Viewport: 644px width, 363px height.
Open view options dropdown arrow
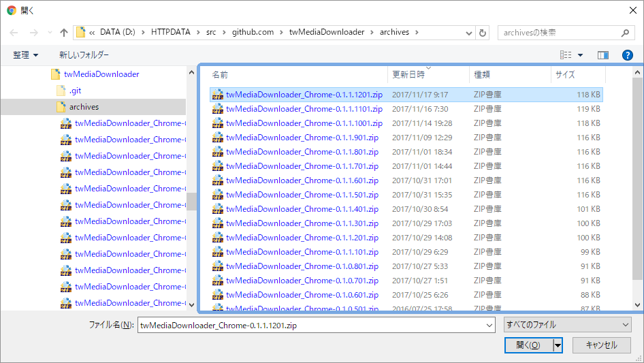[x=580, y=54]
